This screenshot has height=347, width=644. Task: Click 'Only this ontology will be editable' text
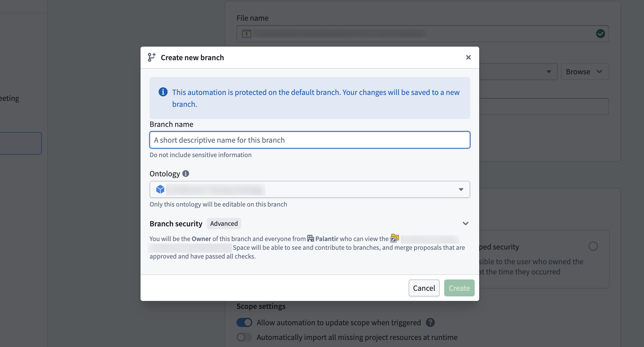[x=218, y=204]
